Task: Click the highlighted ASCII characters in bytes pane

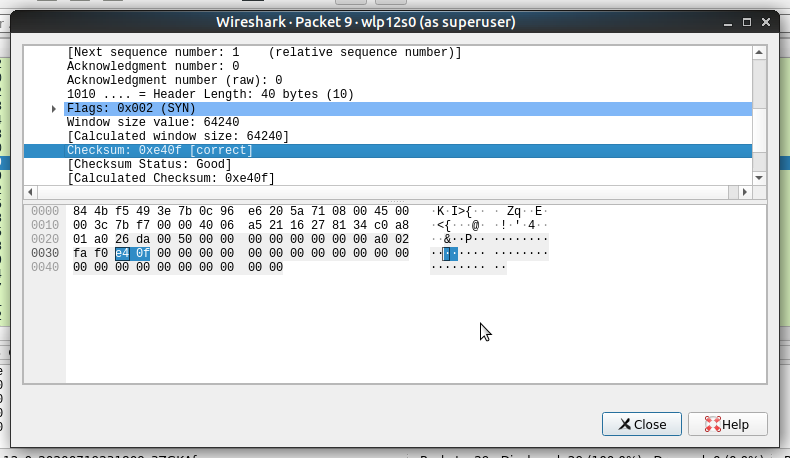Action: pyautogui.click(x=450, y=253)
